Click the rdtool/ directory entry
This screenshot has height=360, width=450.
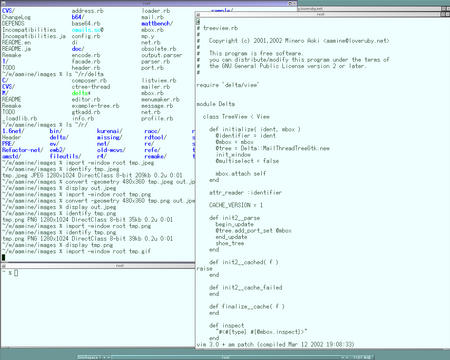pos(156,138)
